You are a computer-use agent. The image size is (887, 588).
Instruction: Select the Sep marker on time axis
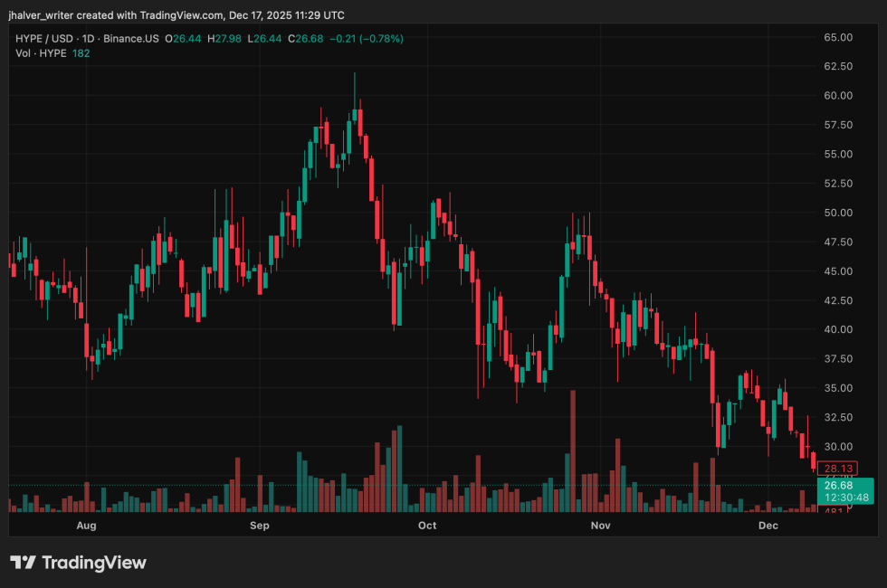tap(259, 525)
